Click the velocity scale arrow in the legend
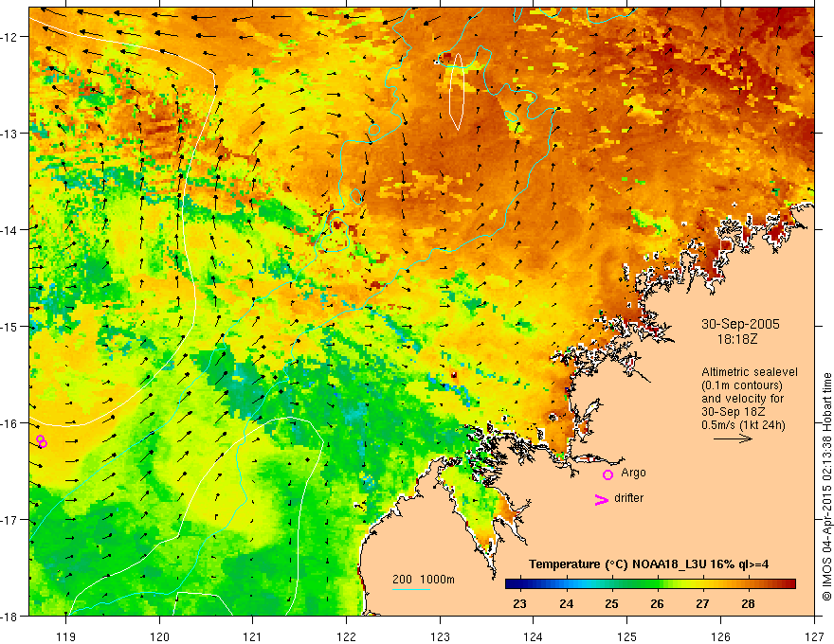Image resolution: width=834 pixels, height=644 pixels. pos(733,438)
